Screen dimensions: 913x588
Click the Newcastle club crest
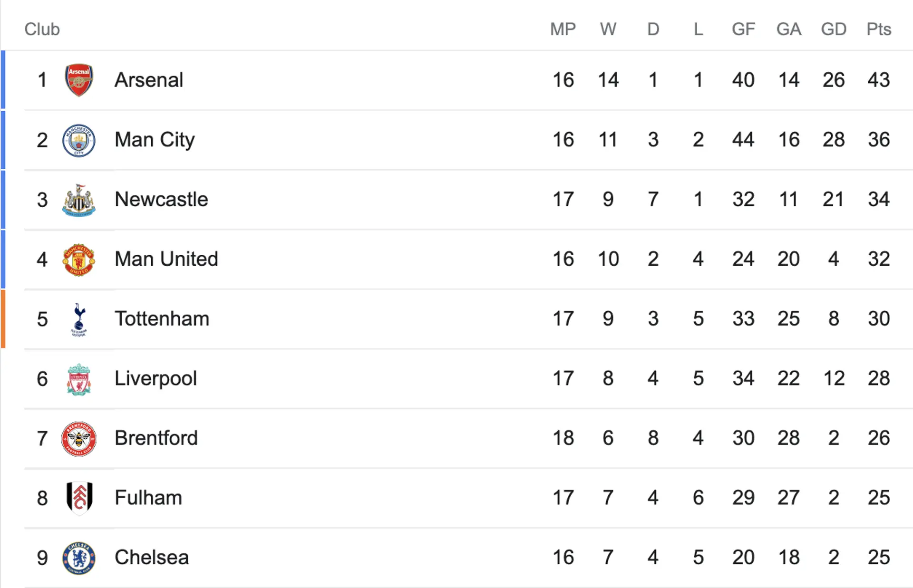click(79, 200)
